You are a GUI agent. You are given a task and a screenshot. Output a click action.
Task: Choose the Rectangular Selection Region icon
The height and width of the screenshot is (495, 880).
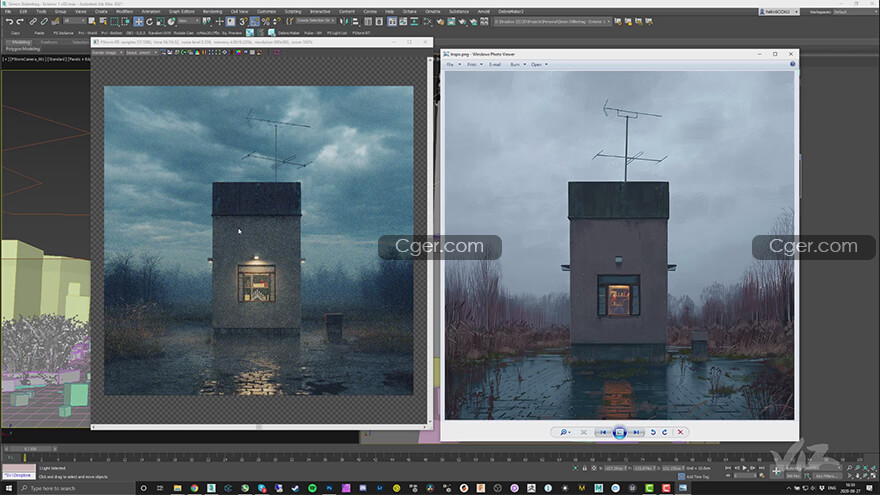[114, 21]
